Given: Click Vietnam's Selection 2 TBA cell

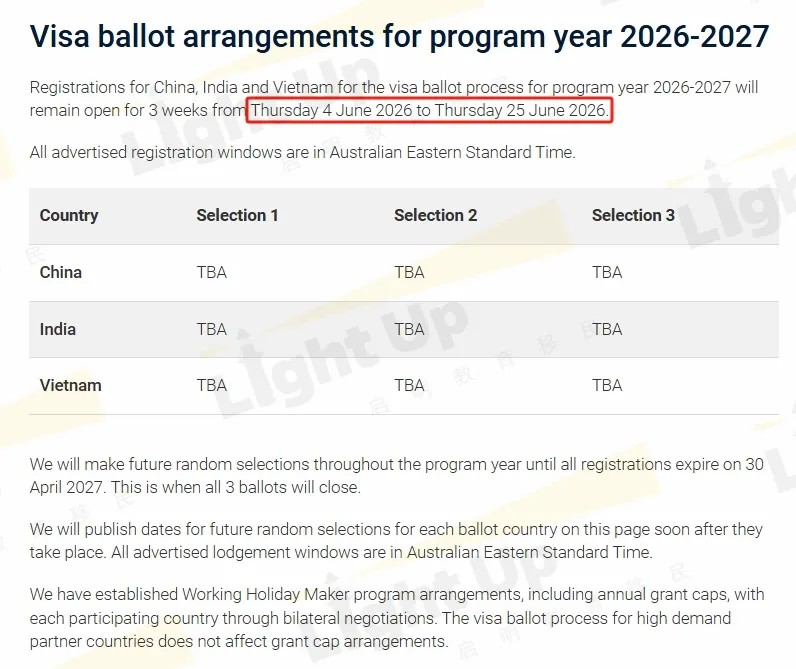Looking at the screenshot, I should (x=409, y=386).
